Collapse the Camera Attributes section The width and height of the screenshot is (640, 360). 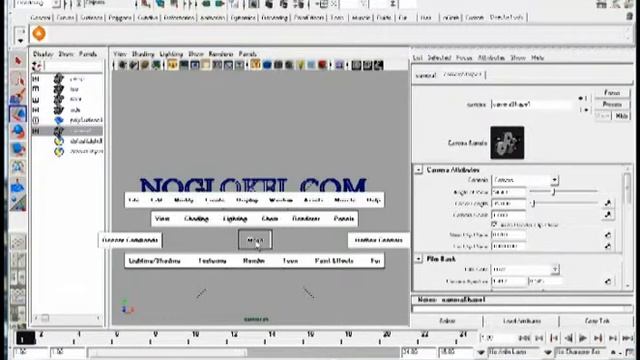[419, 169]
